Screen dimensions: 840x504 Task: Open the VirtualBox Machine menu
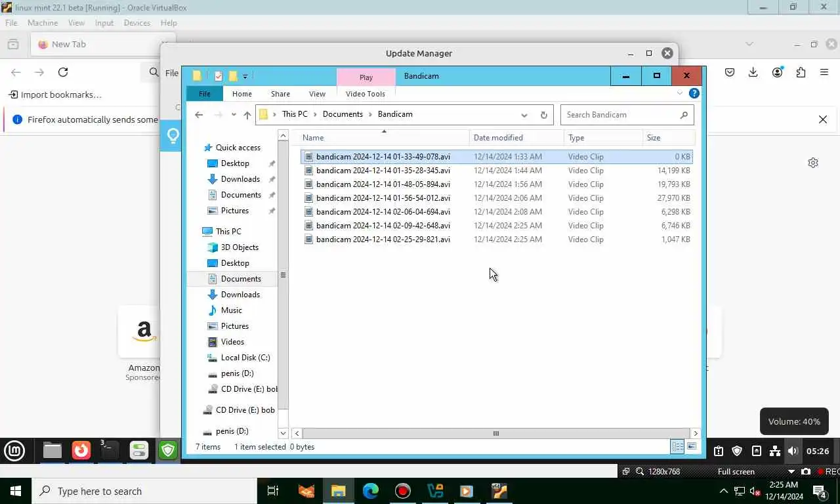coord(43,23)
